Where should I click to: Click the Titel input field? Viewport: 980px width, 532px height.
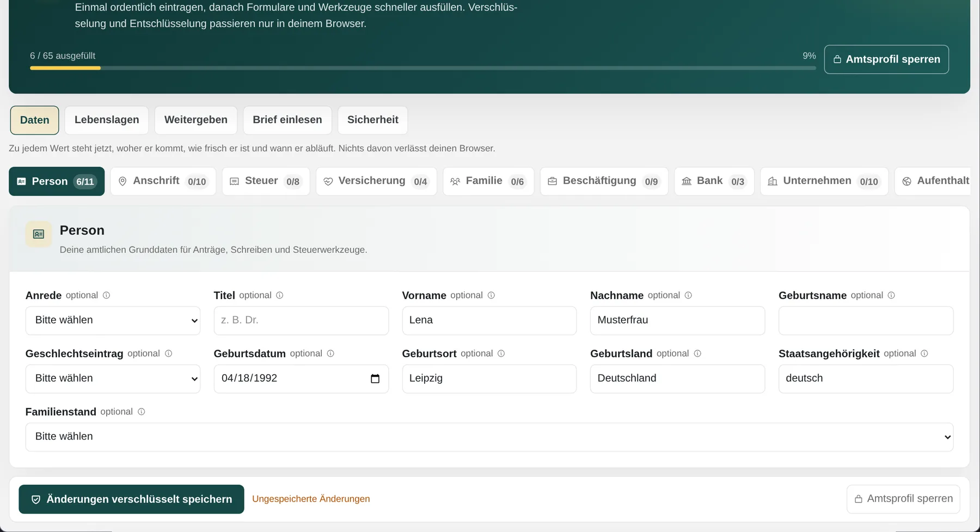coord(301,320)
